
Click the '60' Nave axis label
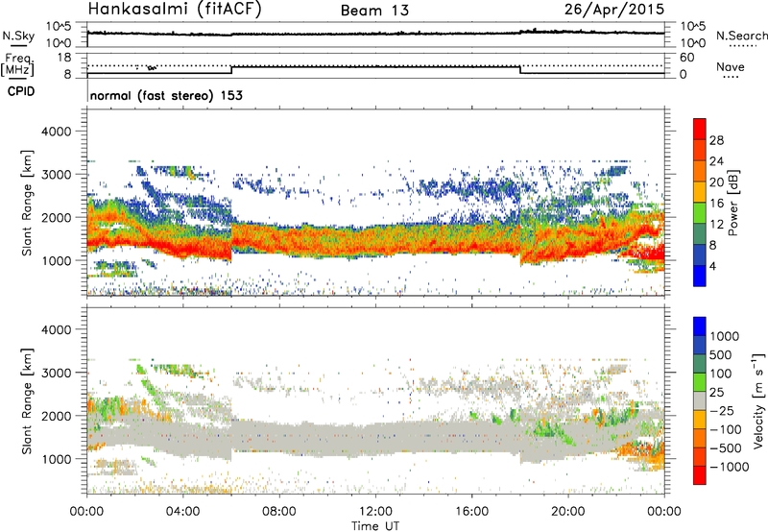click(x=686, y=58)
